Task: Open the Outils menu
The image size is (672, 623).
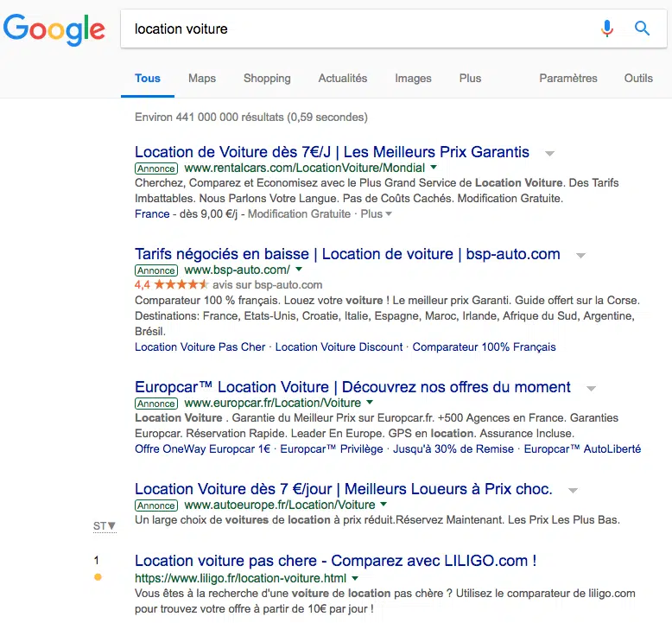Action: 638,79
